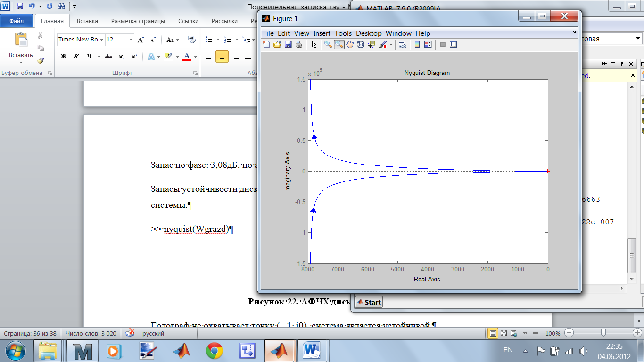Screen dimensions: 644x362
Task: Align text left in Word
Action: 209,57
